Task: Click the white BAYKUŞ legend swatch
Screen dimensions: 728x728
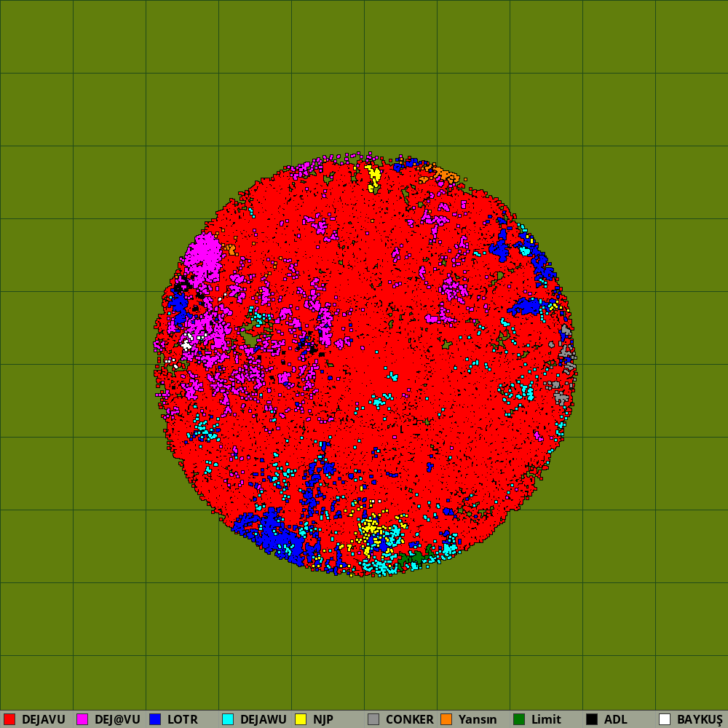Action: click(665, 719)
